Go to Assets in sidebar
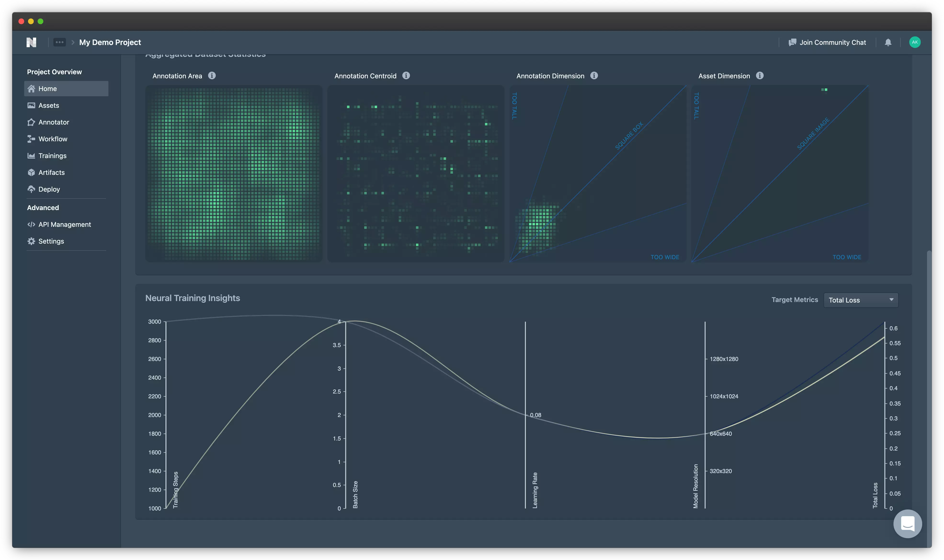Image resolution: width=944 pixels, height=560 pixels. [49, 105]
